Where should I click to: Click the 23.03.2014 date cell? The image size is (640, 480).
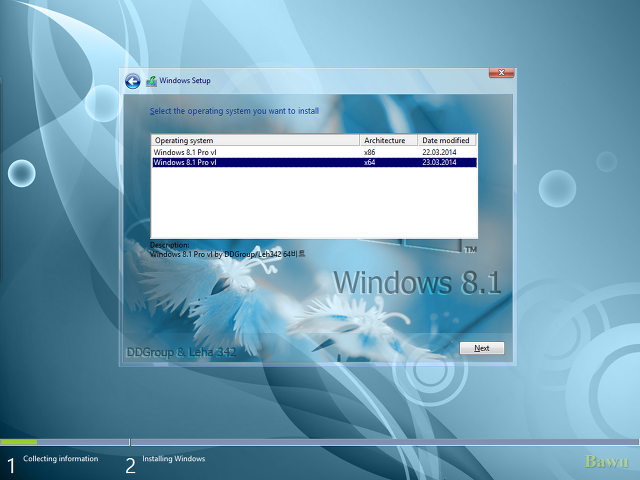point(439,162)
